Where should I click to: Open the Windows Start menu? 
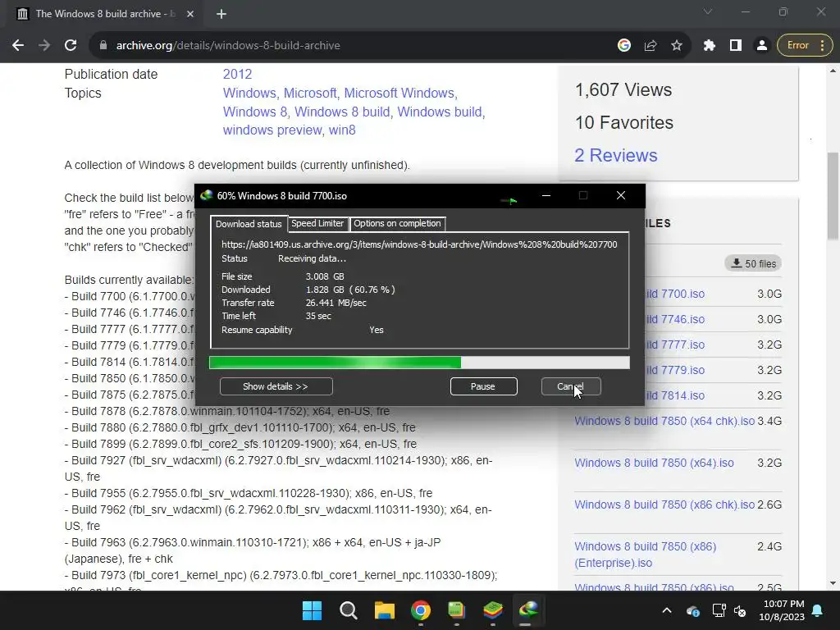coord(312,610)
